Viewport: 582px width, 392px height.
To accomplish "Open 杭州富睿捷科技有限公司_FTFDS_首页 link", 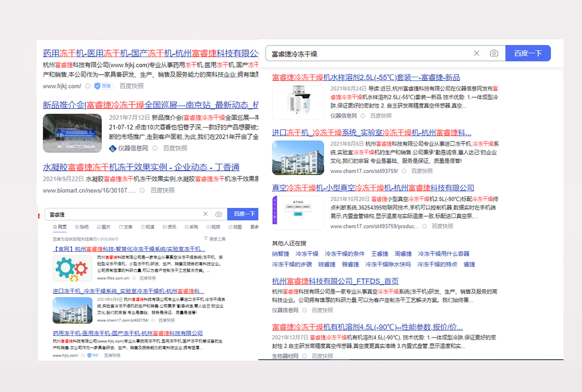I will pos(335,281).
